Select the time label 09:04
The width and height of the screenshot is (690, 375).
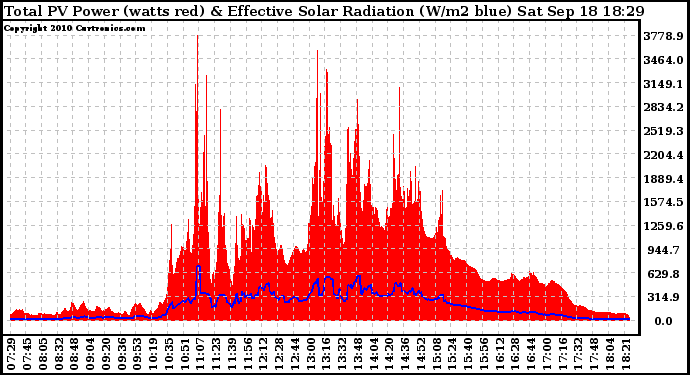point(91,354)
